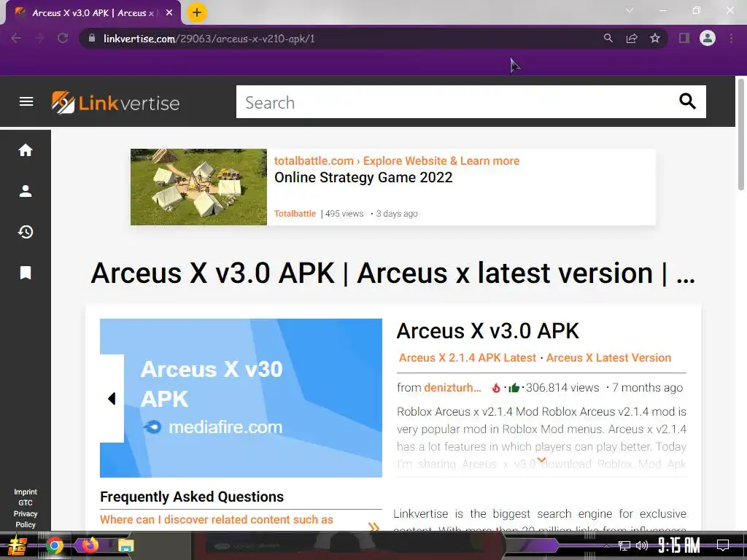Go to Home in the sidebar

click(x=26, y=150)
